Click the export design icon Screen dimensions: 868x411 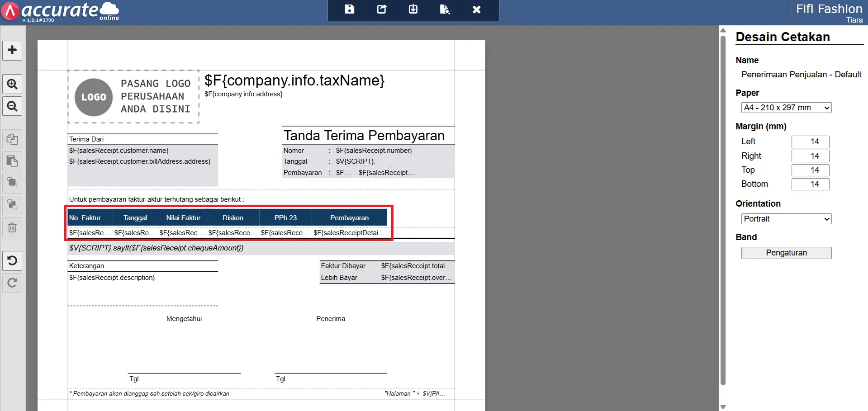pyautogui.click(x=381, y=9)
